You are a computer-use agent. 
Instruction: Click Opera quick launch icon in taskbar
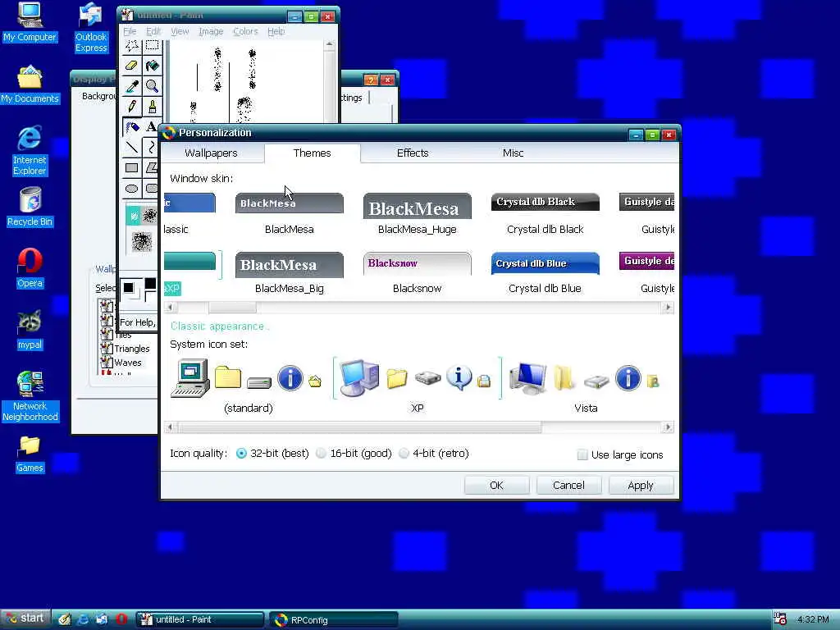[x=121, y=619]
